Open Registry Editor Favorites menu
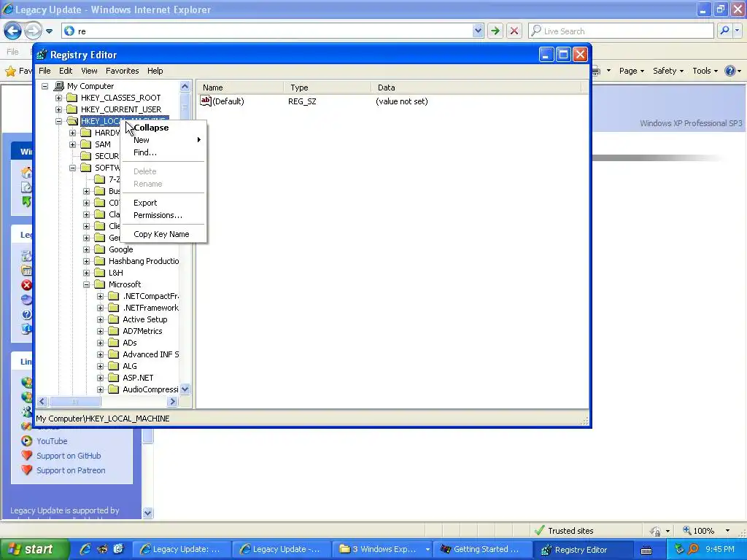Image resolution: width=747 pixels, height=560 pixels. pyautogui.click(x=123, y=71)
